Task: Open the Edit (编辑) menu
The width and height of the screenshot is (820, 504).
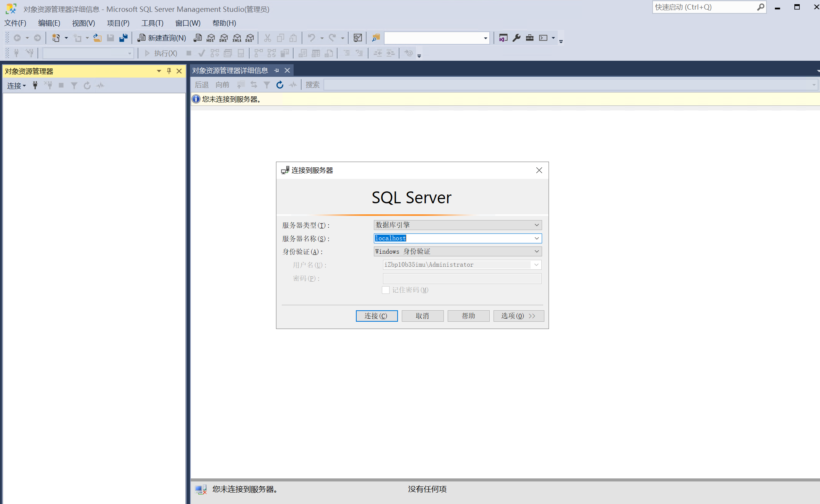Action: click(x=49, y=23)
